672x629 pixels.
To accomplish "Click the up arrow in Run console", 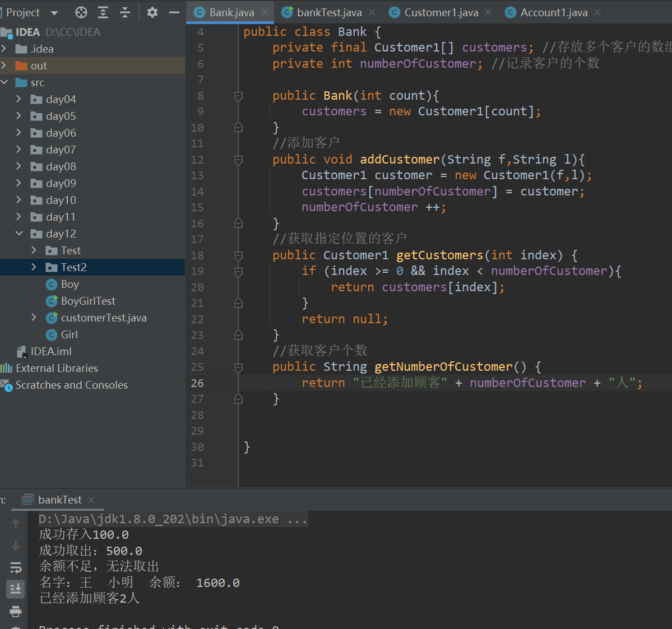I will click(16, 524).
